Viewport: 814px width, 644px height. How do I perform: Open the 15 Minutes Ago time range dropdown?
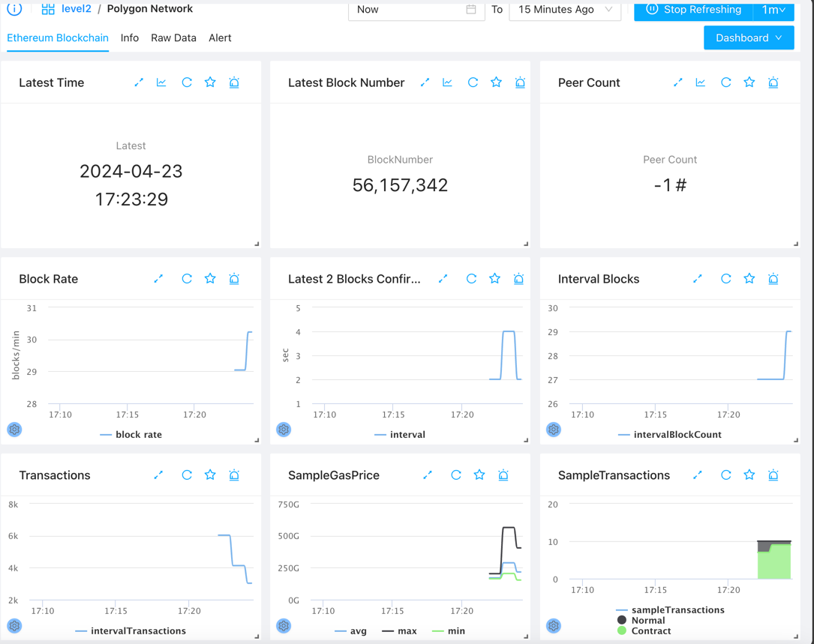coord(565,10)
